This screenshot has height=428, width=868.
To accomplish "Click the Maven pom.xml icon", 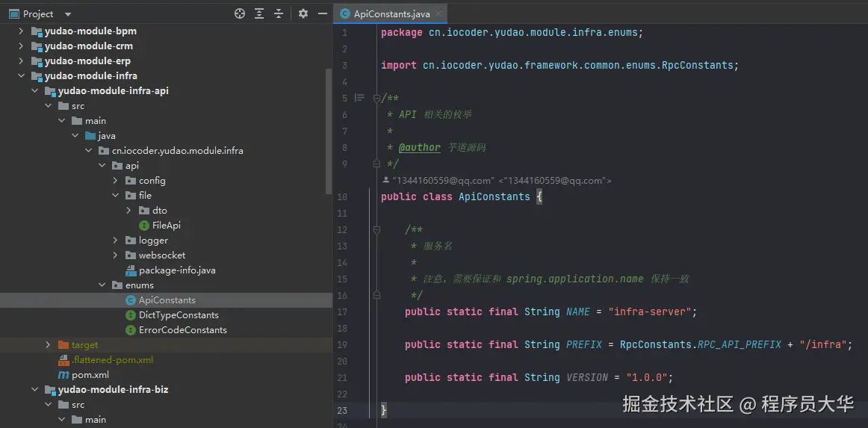I will 63,375.
